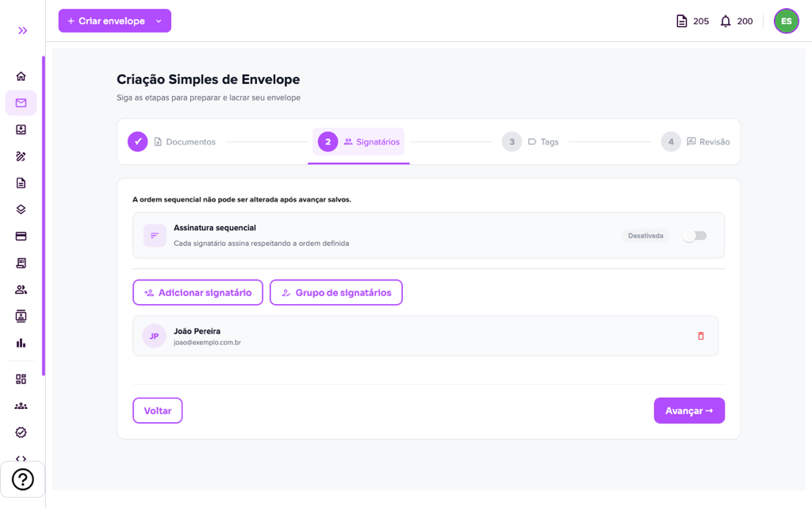812x508 pixels.
Task: Open the envelopes section in sidebar
Action: coord(21,102)
